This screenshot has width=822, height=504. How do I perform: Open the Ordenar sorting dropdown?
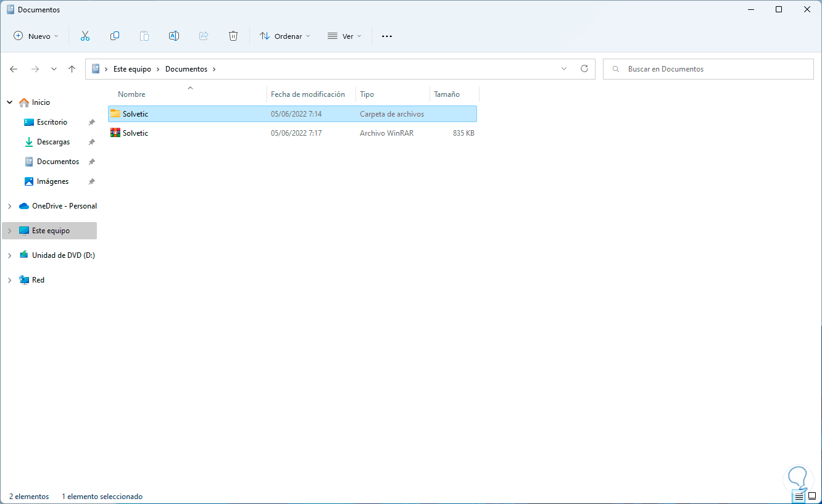[285, 36]
